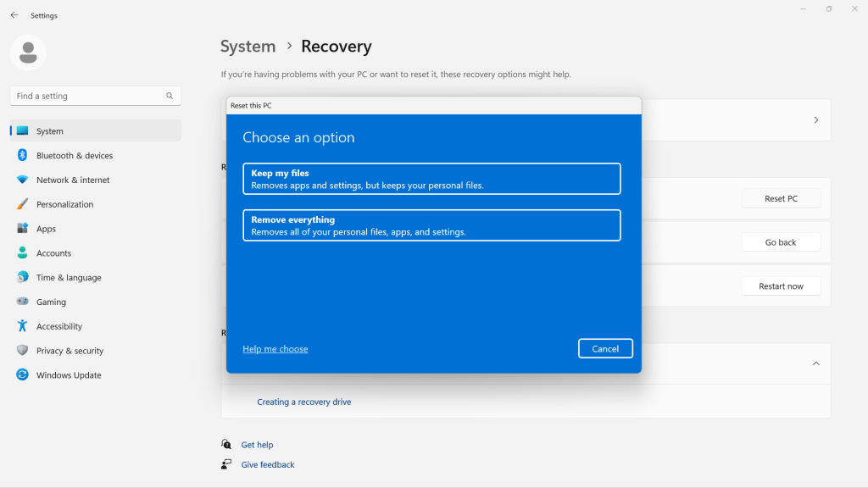Click the Network wifi icon in sidebar

pos(22,180)
